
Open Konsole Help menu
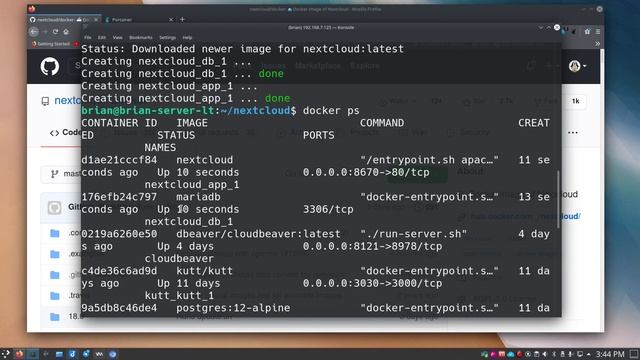pos(187,38)
